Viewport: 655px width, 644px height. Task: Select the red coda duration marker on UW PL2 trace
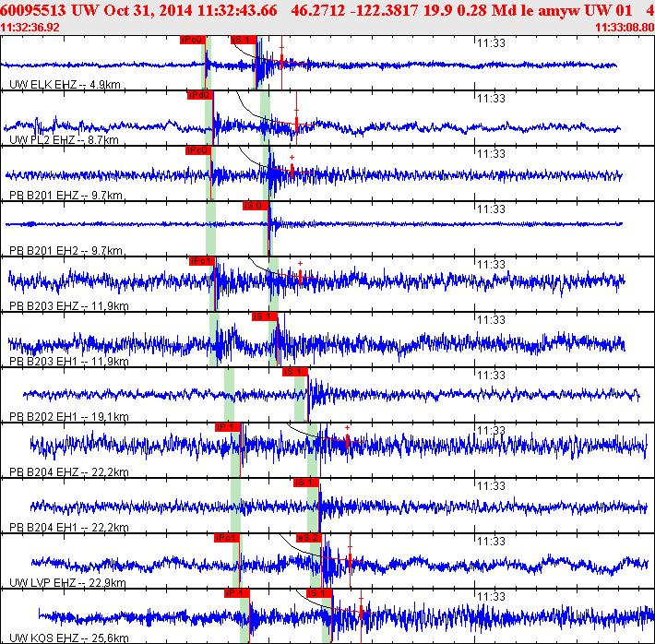pyautogui.click(x=296, y=125)
